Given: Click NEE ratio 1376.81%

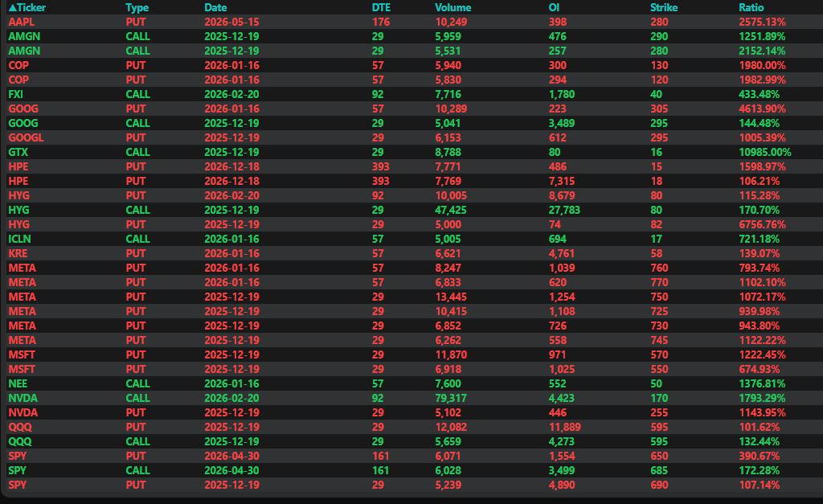Looking at the screenshot, I should tap(762, 383).
